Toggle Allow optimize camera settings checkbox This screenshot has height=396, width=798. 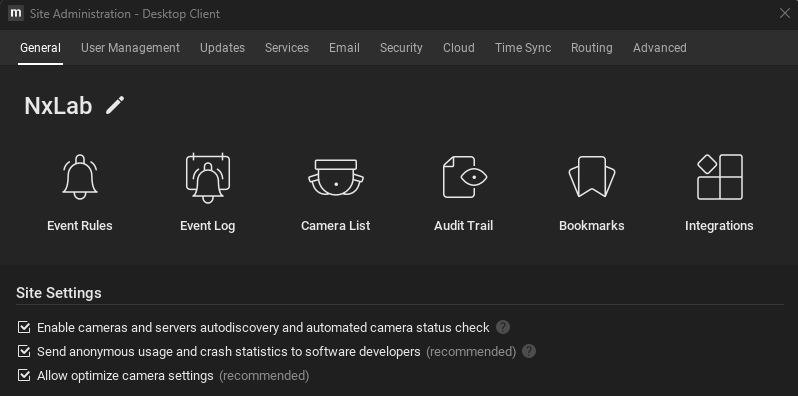pyautogui.click(x=24, y=376)
